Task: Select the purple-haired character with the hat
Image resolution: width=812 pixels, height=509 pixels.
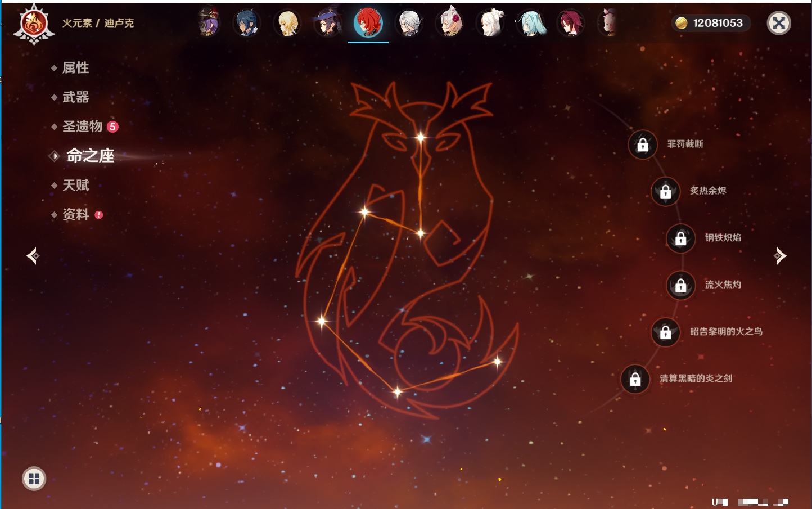Action: tap(208, 23)
